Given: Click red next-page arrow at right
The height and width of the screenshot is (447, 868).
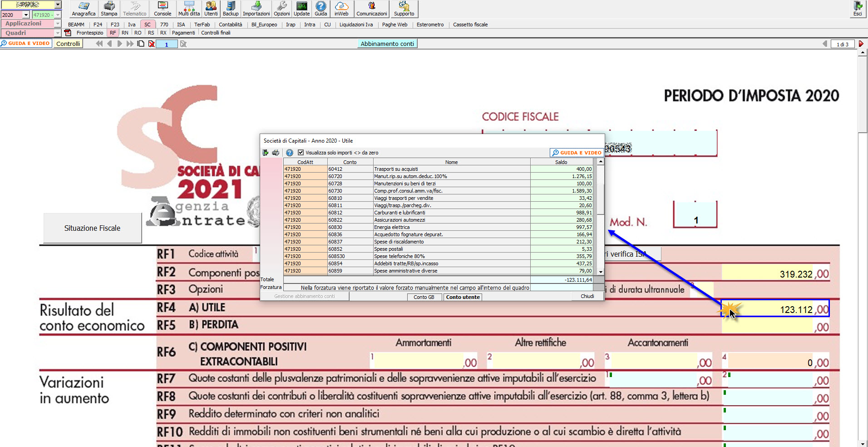Looking at the screenshot, I should (x=861, y=44).
